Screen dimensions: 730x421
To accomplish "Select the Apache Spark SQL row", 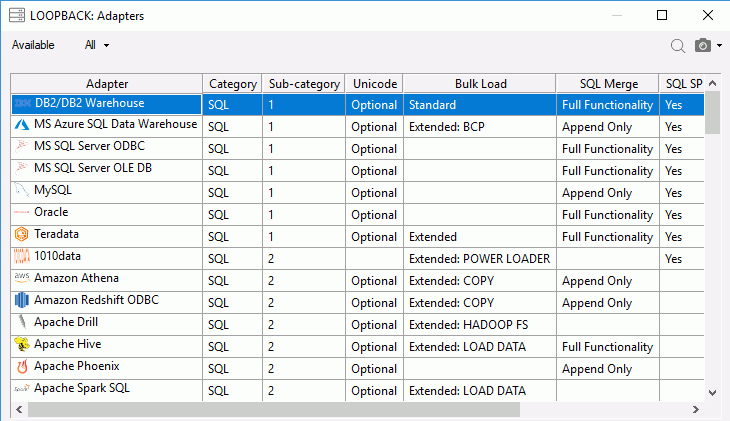I will (x=358, y=390).
